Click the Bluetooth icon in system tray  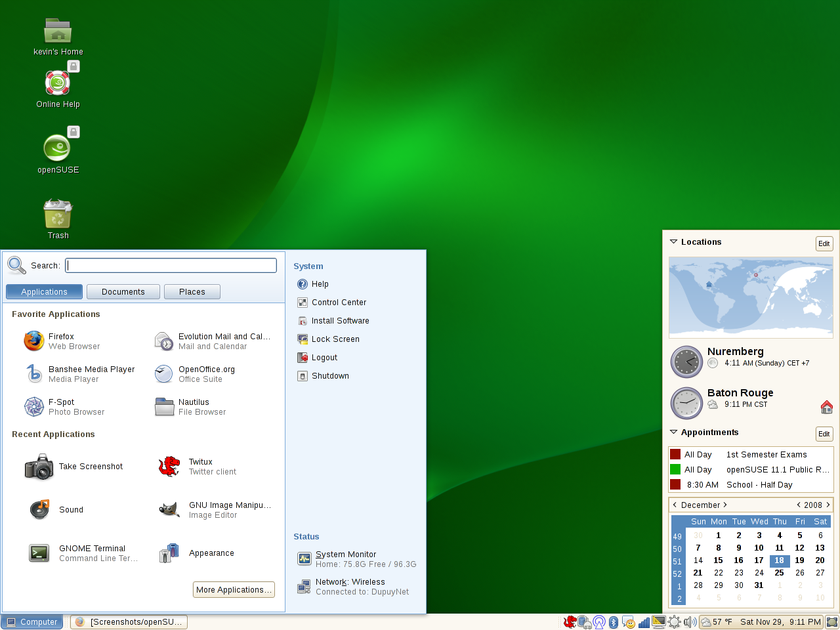(614, 622)
